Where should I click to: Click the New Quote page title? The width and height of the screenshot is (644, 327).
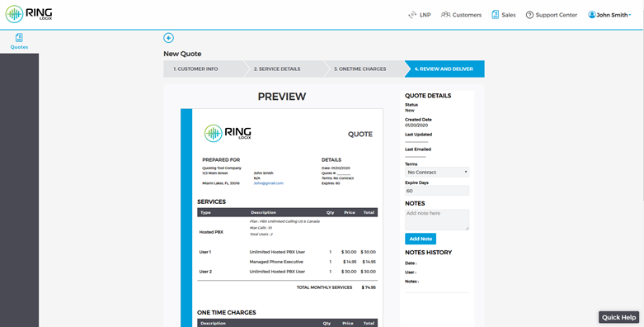pyautogui.click(x=182, y=54)
